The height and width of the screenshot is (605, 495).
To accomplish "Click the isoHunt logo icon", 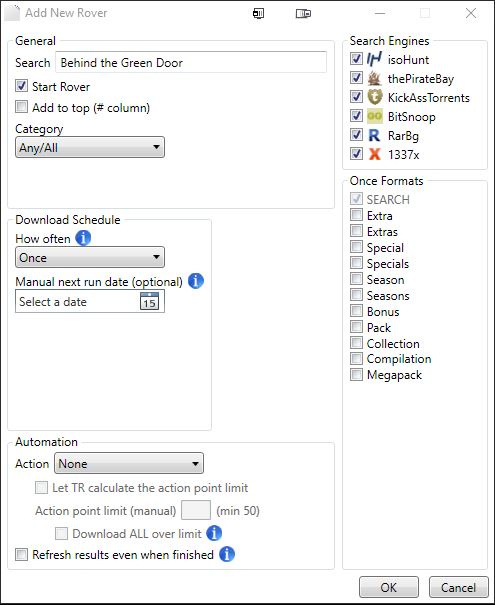I will [374, 59].
